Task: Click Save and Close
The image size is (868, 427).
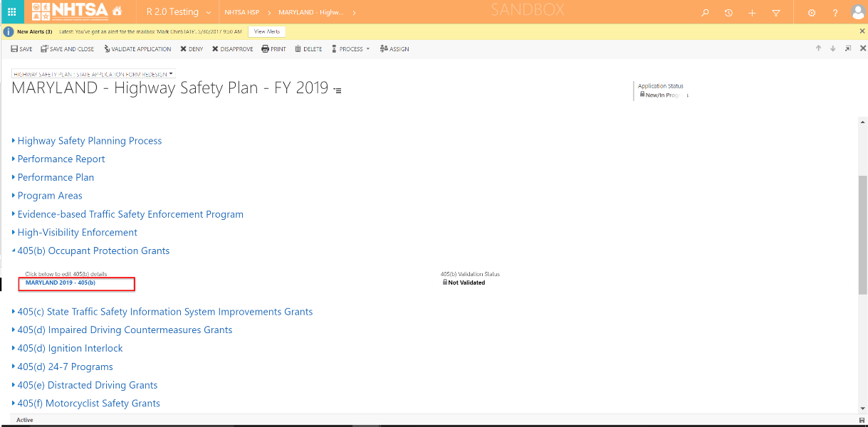Action: (67, 49)
